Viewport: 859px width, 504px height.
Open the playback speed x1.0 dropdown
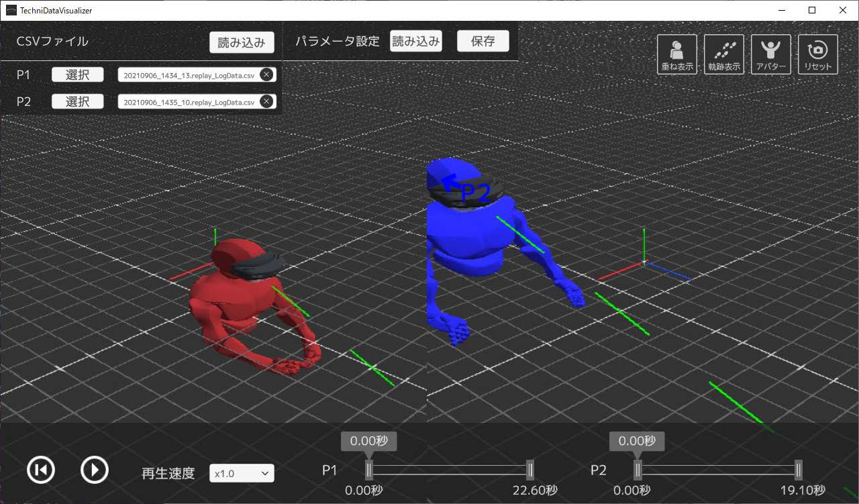pos(242,473)
